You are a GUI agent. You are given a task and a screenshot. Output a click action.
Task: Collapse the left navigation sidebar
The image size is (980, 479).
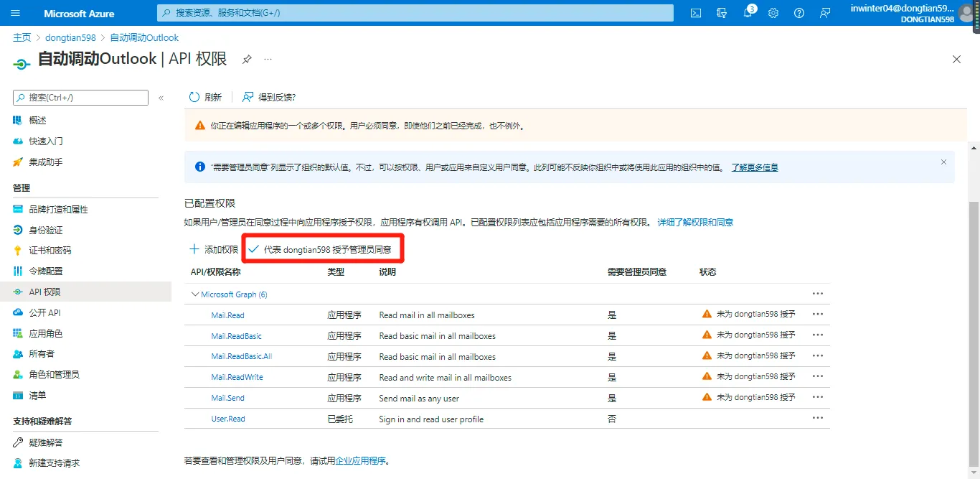coord(161,98)
